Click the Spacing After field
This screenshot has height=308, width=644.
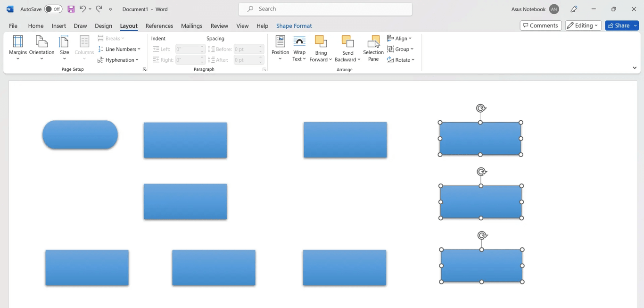(x=248, y=60)
